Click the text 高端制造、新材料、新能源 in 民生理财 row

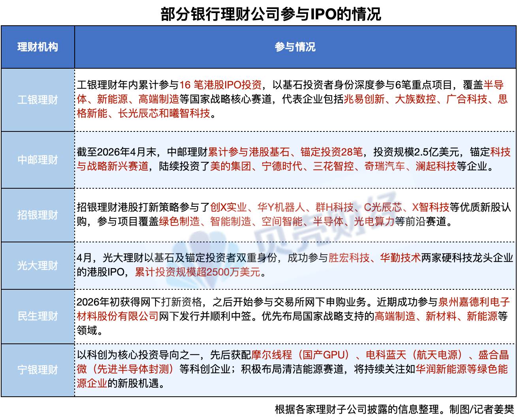[436, 316]
